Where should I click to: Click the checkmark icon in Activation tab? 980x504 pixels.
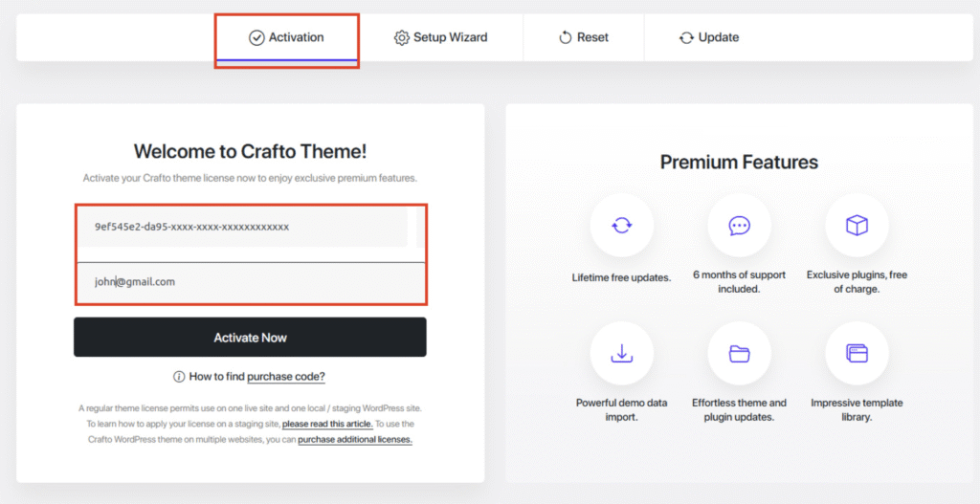point(256,38)
